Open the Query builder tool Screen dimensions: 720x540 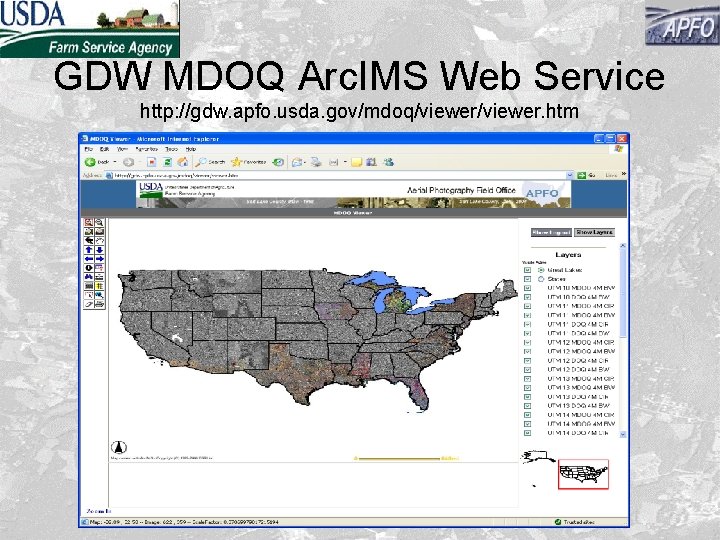[x=99, y=268]
